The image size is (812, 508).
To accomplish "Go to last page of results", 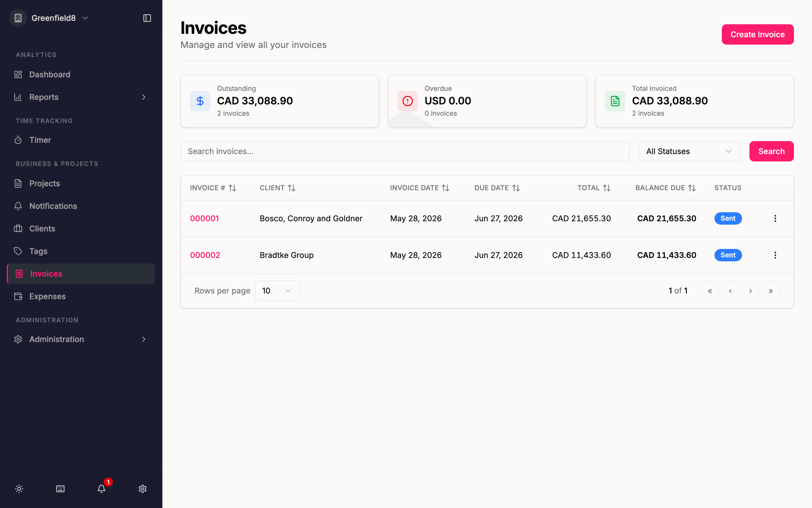I will tap(771, 291).
